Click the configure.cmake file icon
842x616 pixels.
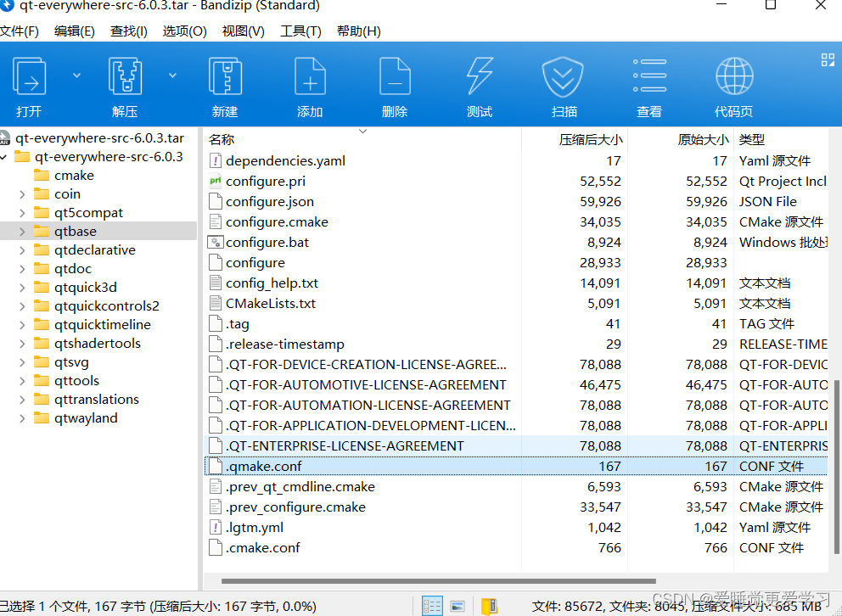(216, 222)
